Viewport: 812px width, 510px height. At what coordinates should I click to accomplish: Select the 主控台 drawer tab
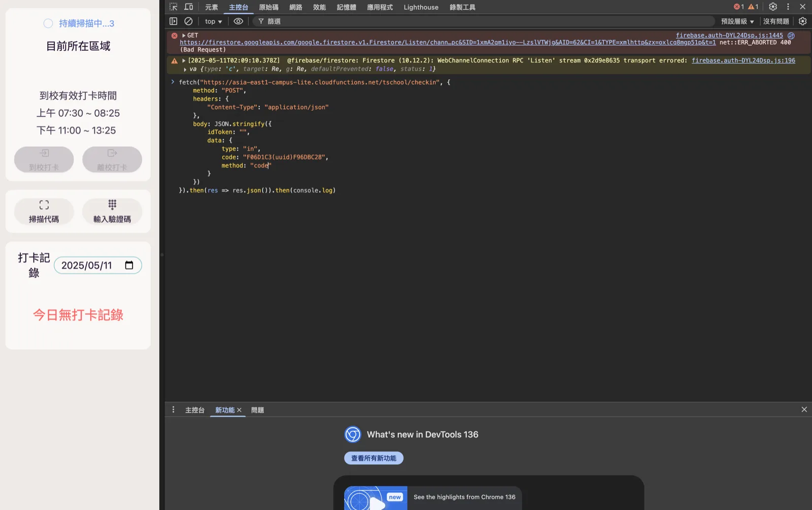click(195, 410)
